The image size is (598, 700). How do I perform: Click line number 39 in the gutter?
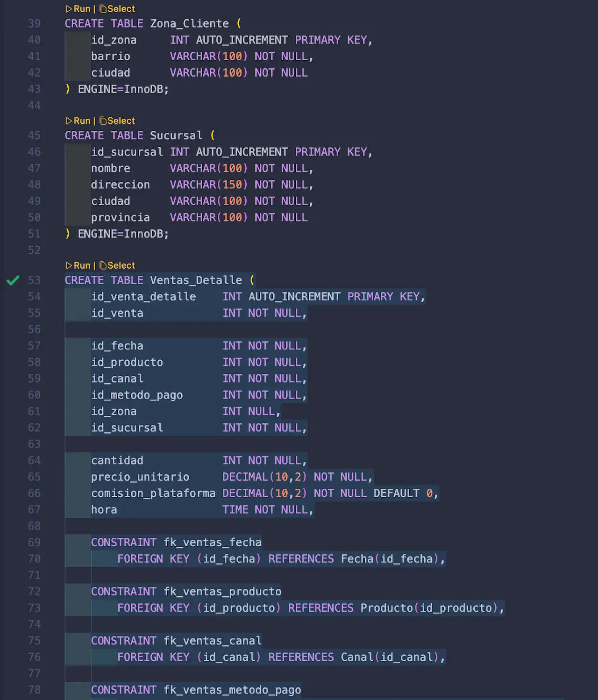tap(34, 23)
